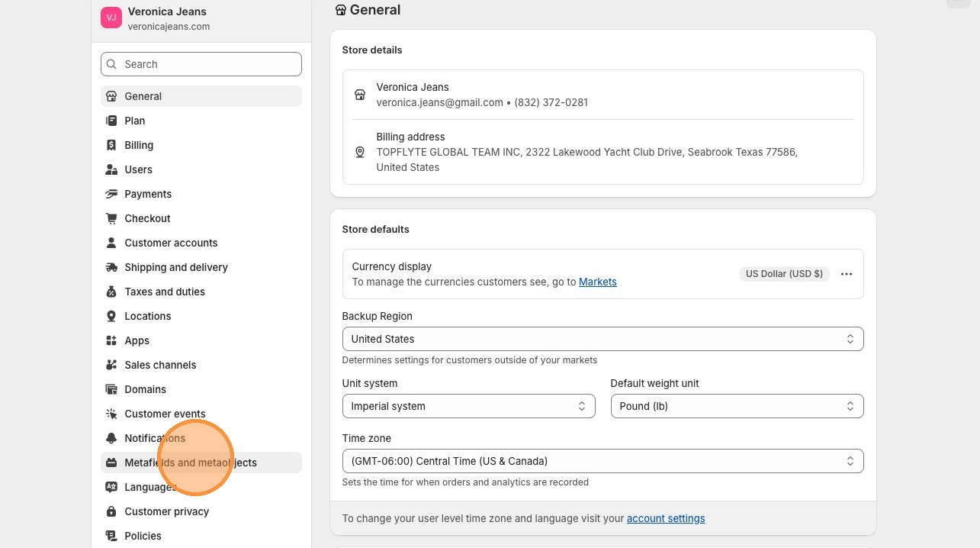Viewport: 980px width, 548px height.
Task: Click the Plan icon in the sidebar
Action: [111, 121]
